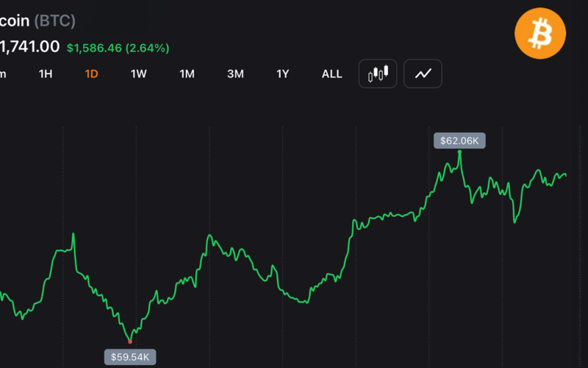Viewport: 588px width, 368px height.
Task: Select the 1D time range
Action: click(x=91, y=74)
